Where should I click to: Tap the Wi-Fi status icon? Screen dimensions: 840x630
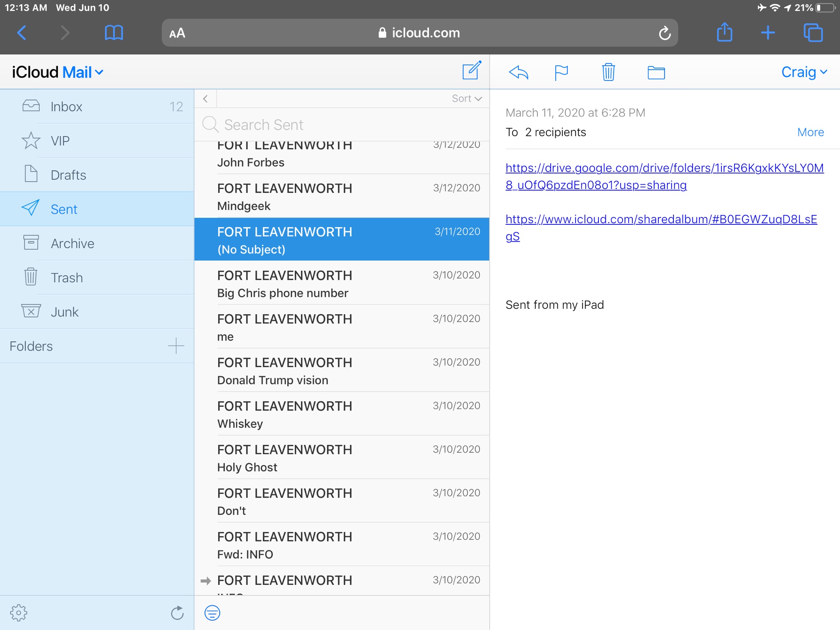[774, 8]
